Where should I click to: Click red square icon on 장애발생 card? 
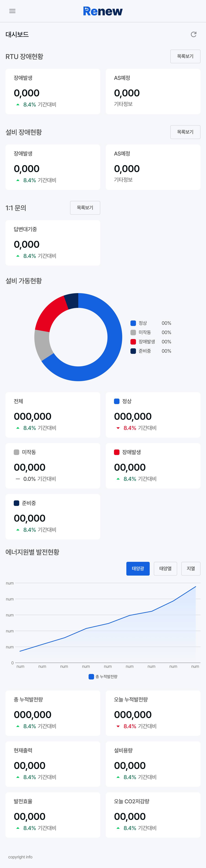(117, 452)
